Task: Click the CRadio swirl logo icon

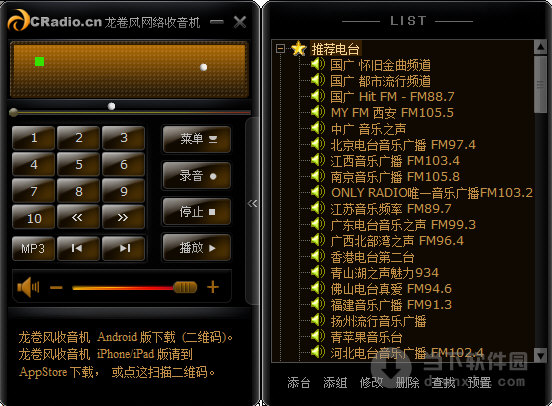Action: [18, 20]
